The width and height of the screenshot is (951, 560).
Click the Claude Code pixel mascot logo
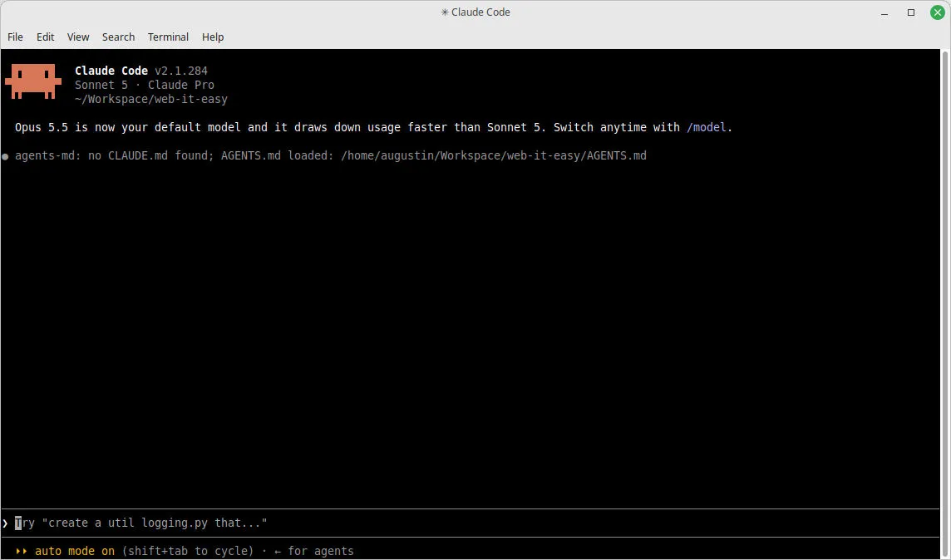(x=33, y=81)
